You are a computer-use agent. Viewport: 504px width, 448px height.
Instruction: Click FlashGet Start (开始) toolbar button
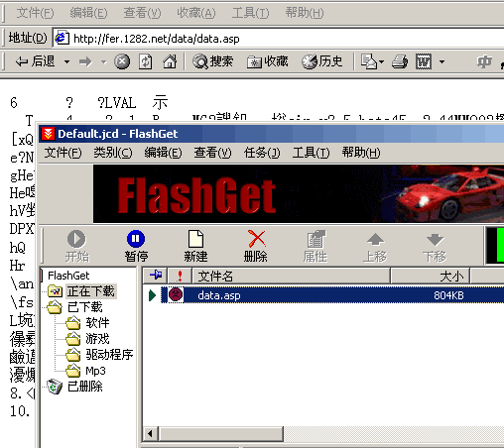[76, 246]
